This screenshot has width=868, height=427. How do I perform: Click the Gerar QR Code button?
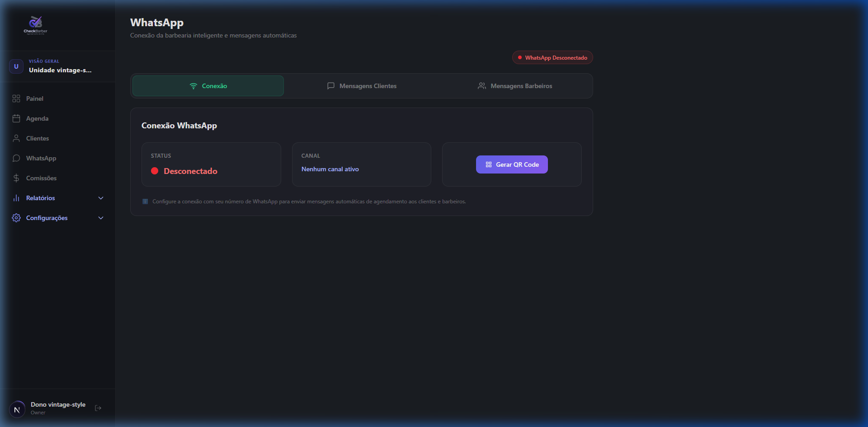(x=512, y=164)
